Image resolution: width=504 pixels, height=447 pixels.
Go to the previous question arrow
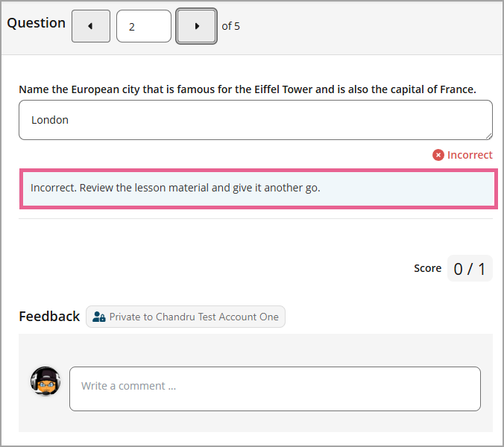[x=90, y=26]
